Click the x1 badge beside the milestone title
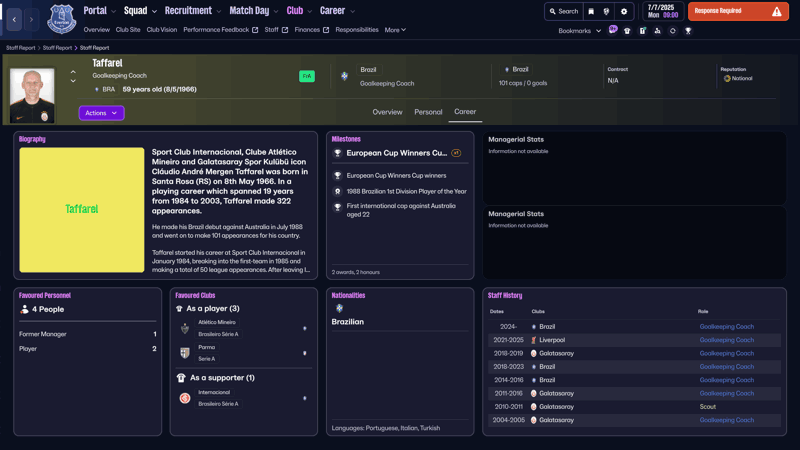This screenshot has width=800, height=450. (456, 153)
